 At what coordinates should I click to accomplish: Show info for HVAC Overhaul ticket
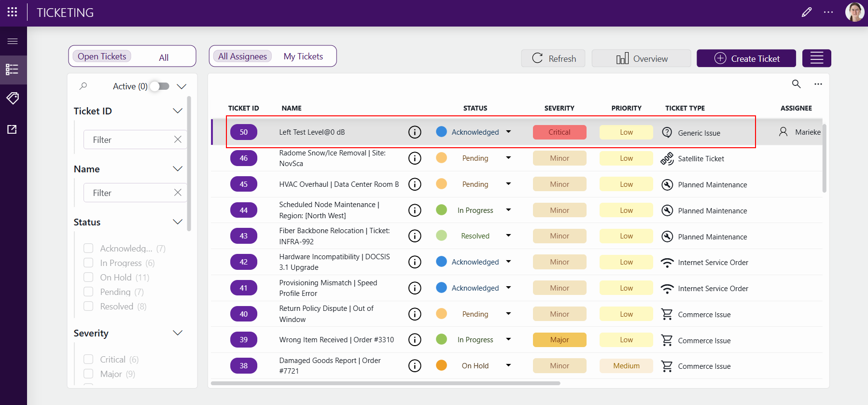pos(415,184)
